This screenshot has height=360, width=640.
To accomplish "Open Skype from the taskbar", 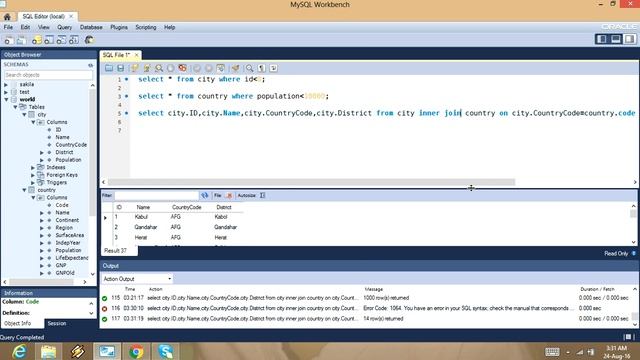I will (166, 351).
